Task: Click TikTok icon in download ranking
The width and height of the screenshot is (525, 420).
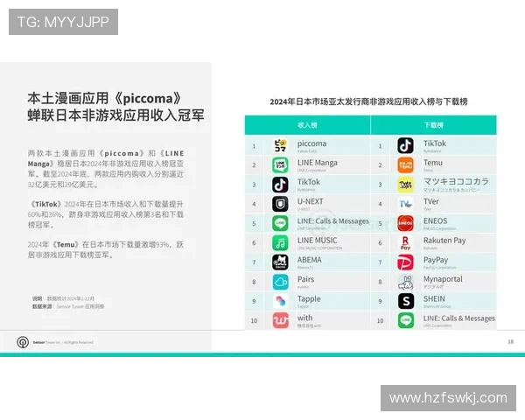Action: (405, 146)
